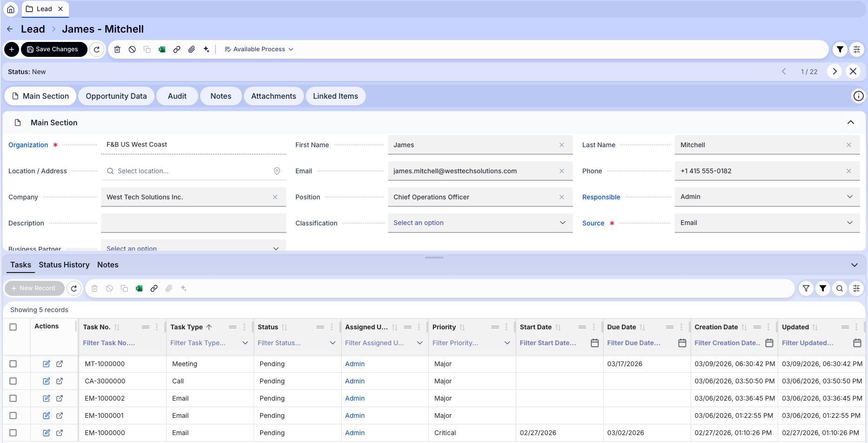The image size is (868, 443).
Task: Go to the next lead record arrow
Action: [834, 72]
